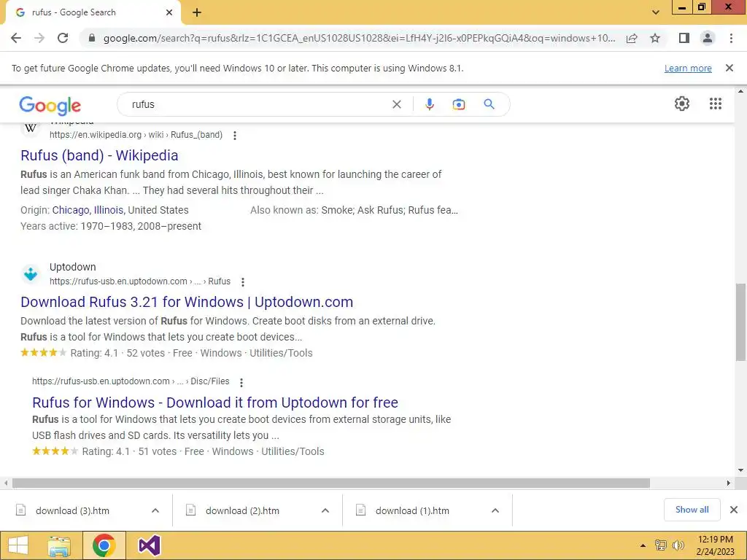Open tab search chevron

click(x=656, y=12)
